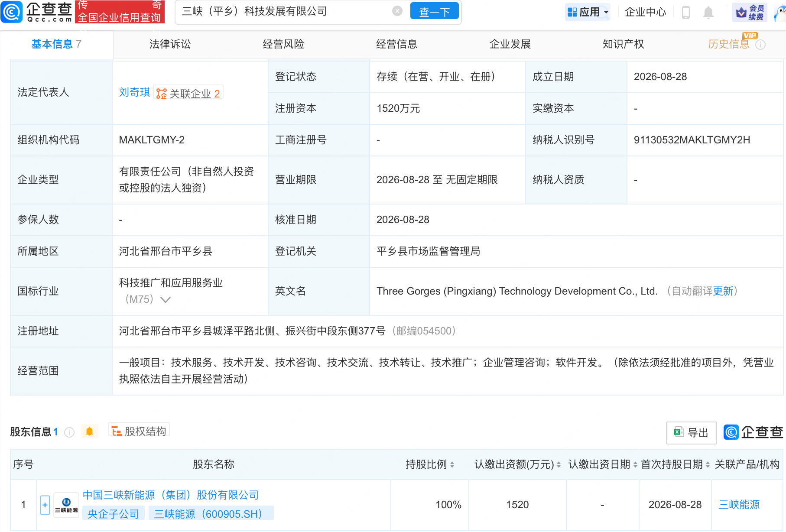Expand shareholder row with plus icon
The image size is (786, 532).
point(45,505)
